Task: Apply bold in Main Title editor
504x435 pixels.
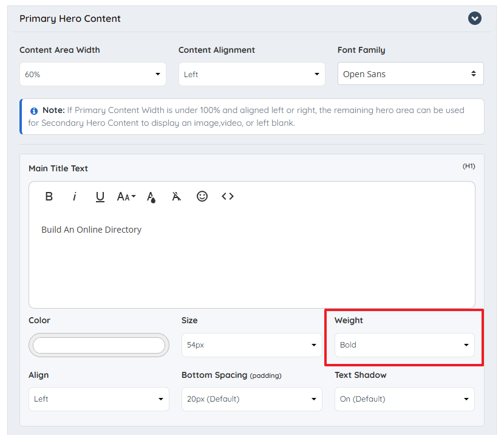Action: click(x=49, y=196)
